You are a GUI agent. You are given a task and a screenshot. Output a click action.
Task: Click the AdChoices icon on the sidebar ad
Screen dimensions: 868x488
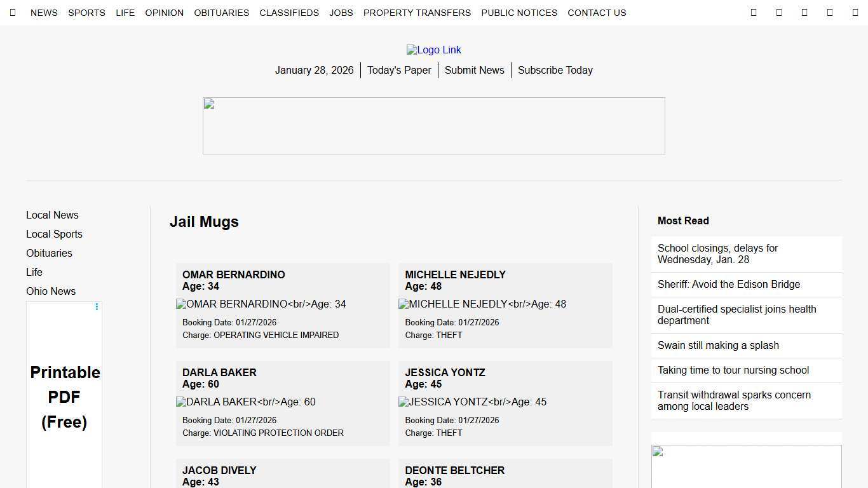tap(97, 307)
